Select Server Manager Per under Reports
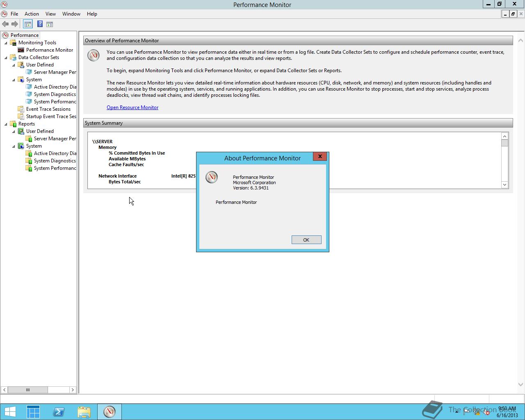This screenshot has width=525, height=420. [x=55, y=139]
